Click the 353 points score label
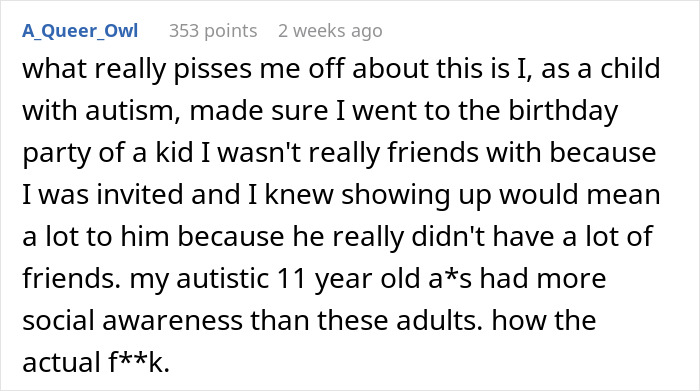This screenshot has height=391, width=700. tap(213, 31)
